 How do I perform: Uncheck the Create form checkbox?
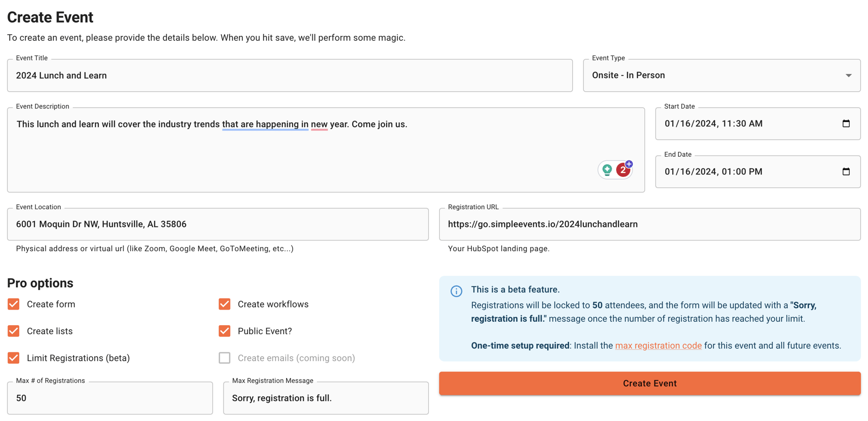pyautogui.click(x=14, y=304)
